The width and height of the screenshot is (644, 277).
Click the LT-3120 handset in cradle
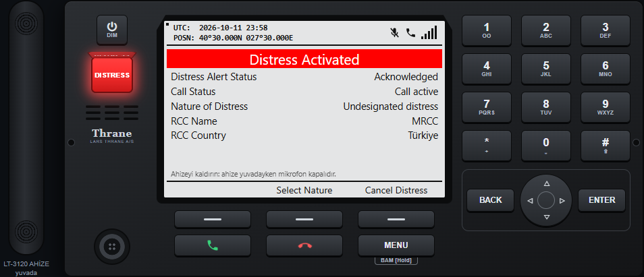tap(26, 127)
